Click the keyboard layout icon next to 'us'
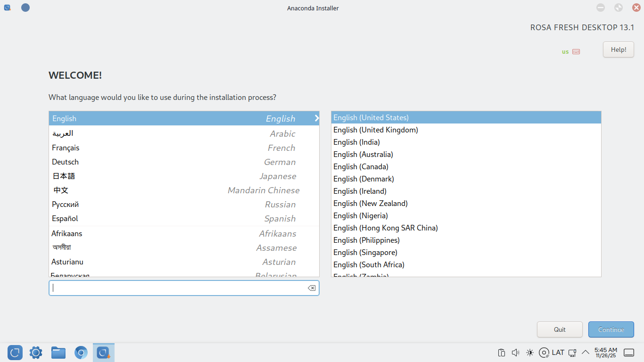Screen dimensions: 644x362 click(576, 52)
